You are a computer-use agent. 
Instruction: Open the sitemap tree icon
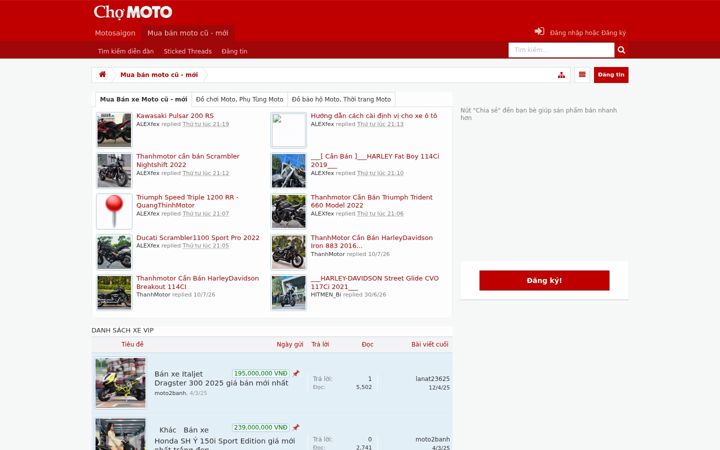(561, 75)
